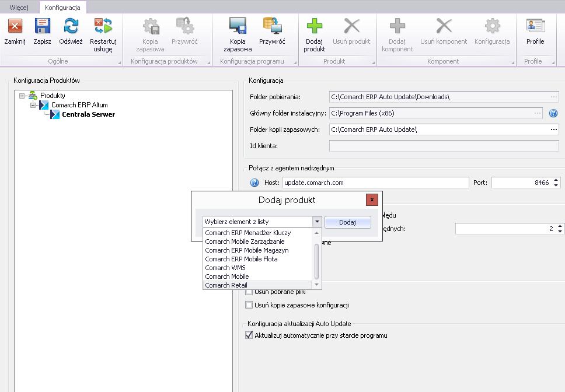The height and width of the screenshot is (392, 565).
Task: Click ellipsis button of Główny folder instalacyjny
Action: pos(537,113)
